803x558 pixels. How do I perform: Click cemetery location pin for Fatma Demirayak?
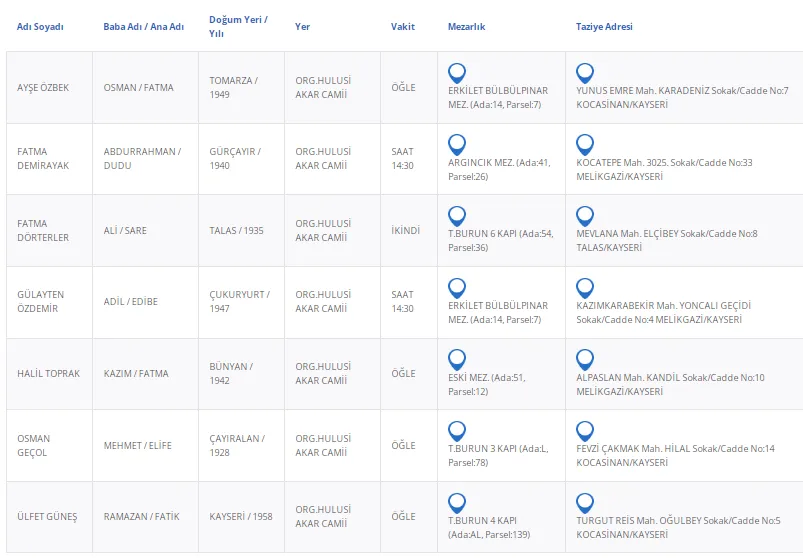457,144
